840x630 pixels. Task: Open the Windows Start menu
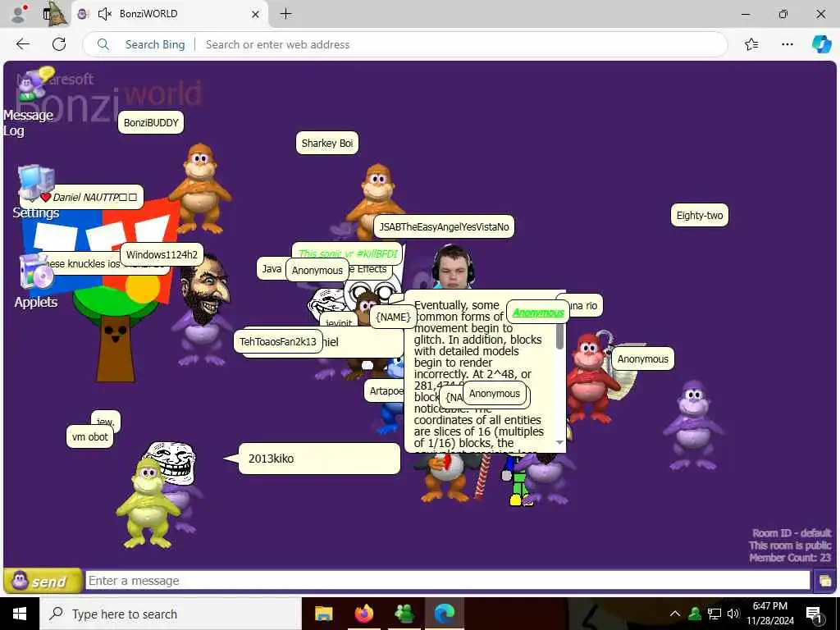[x=20, y=614]
